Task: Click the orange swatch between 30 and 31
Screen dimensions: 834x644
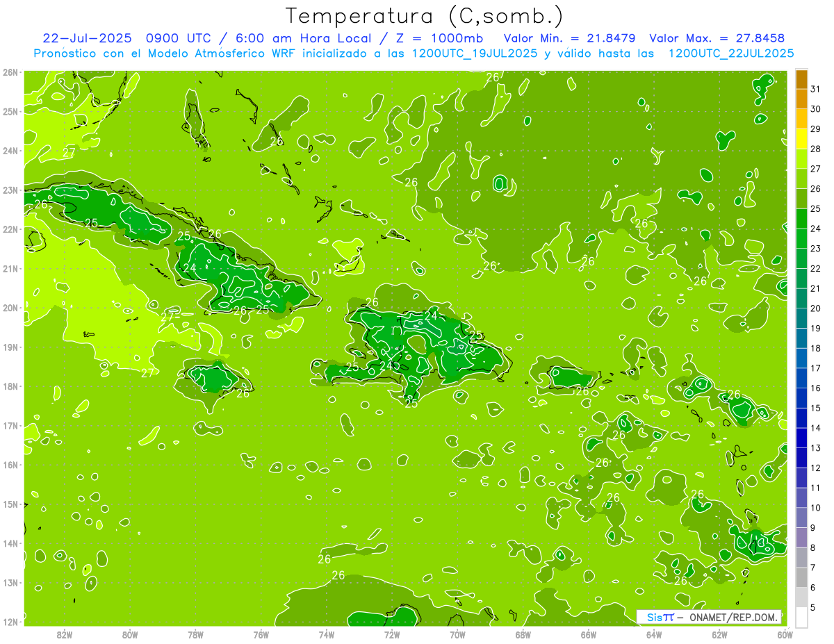Action: 801,99
